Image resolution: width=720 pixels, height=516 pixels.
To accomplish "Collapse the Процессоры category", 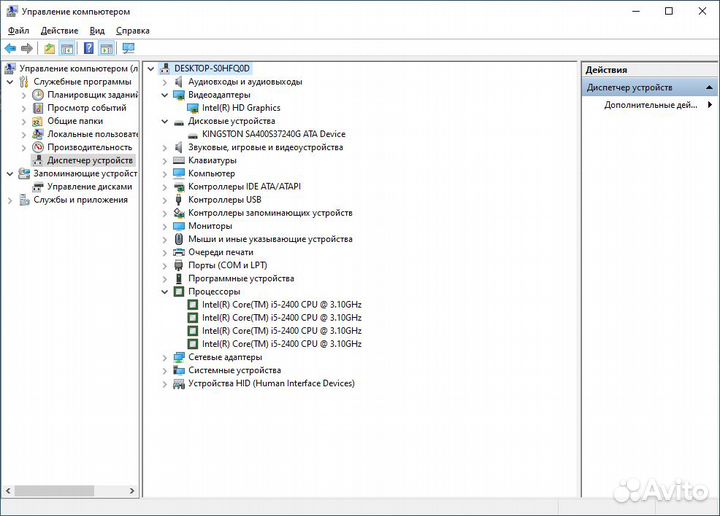I will pos(164,292).
